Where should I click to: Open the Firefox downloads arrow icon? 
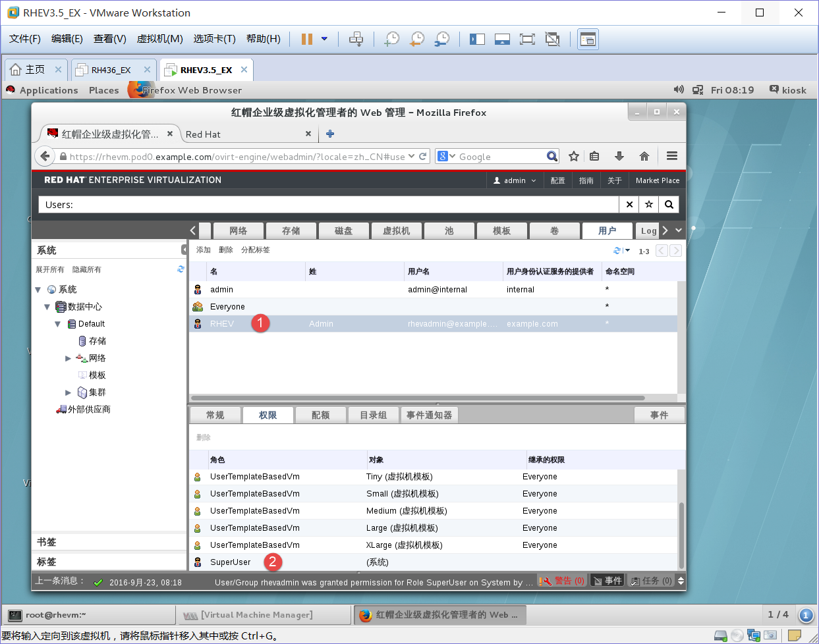pyautogui.click(x=619, y=156)
